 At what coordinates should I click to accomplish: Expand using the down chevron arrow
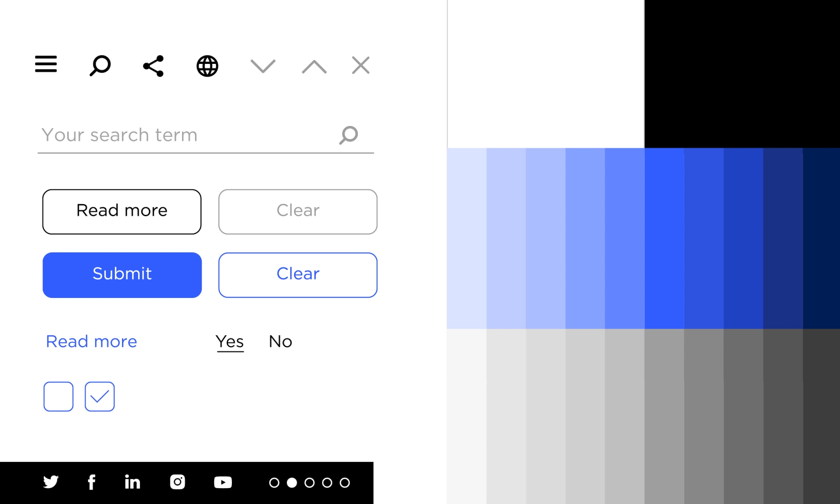263,66
